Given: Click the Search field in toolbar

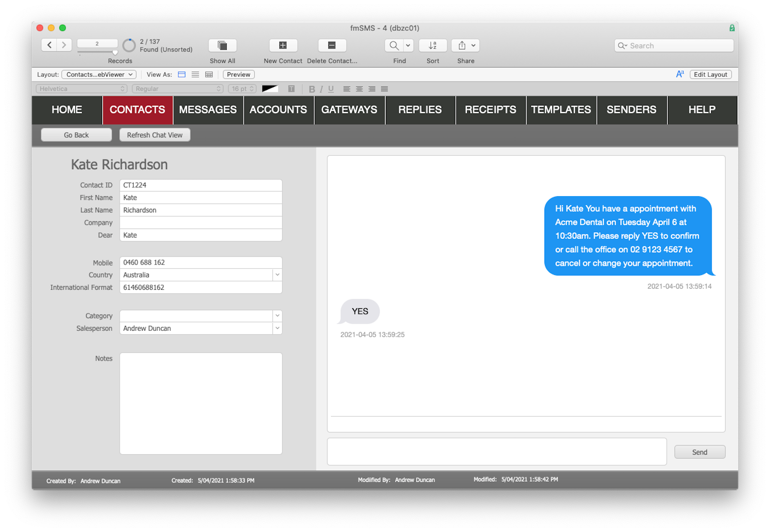Looking at the screenshot, I should pos(674,46).
